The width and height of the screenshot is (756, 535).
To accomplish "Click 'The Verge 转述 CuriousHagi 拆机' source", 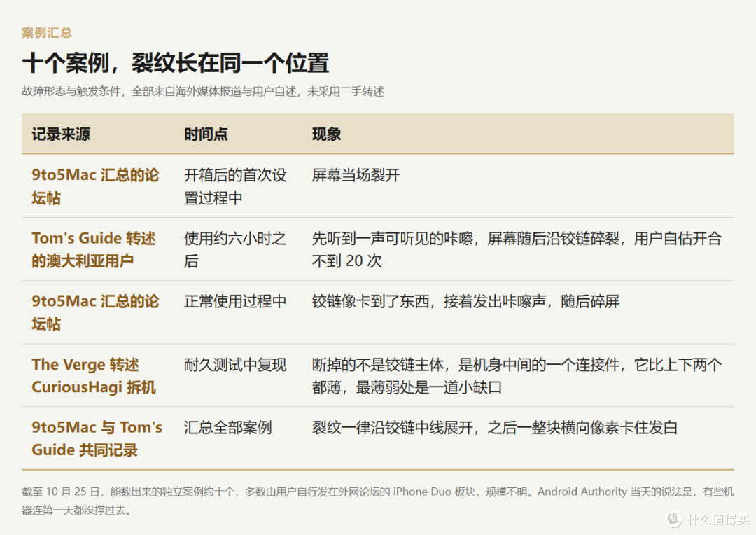I will [x=94, y=376].
